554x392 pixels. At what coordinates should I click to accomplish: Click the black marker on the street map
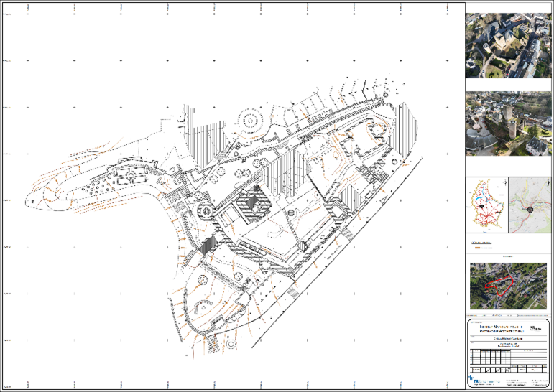(x=530, y=209)
